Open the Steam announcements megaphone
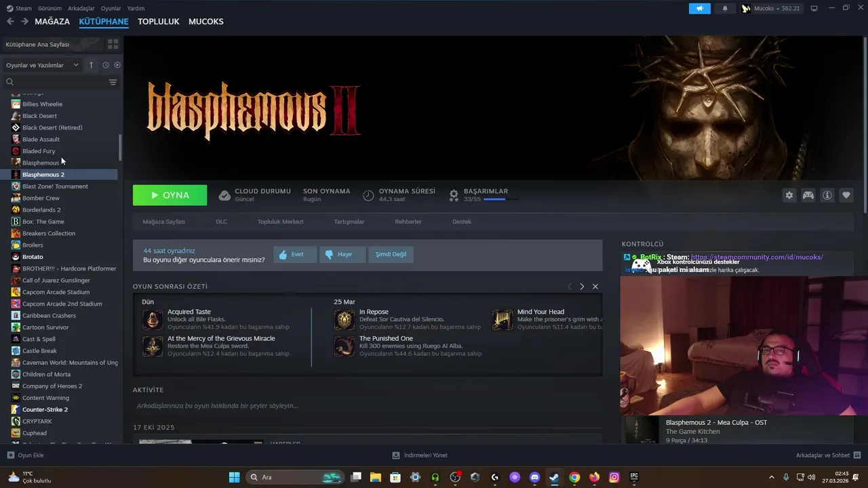Image resolution: width=868 pixels, height=488 pixels. click(x=699, y=8)
